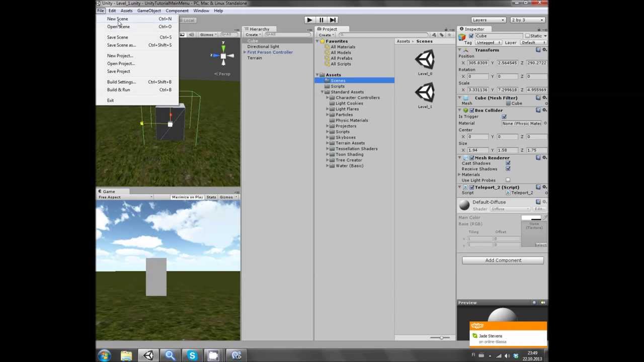Open the Layers dropdown
The width and height of the screenshot is (644, 362).
(488, 20)
